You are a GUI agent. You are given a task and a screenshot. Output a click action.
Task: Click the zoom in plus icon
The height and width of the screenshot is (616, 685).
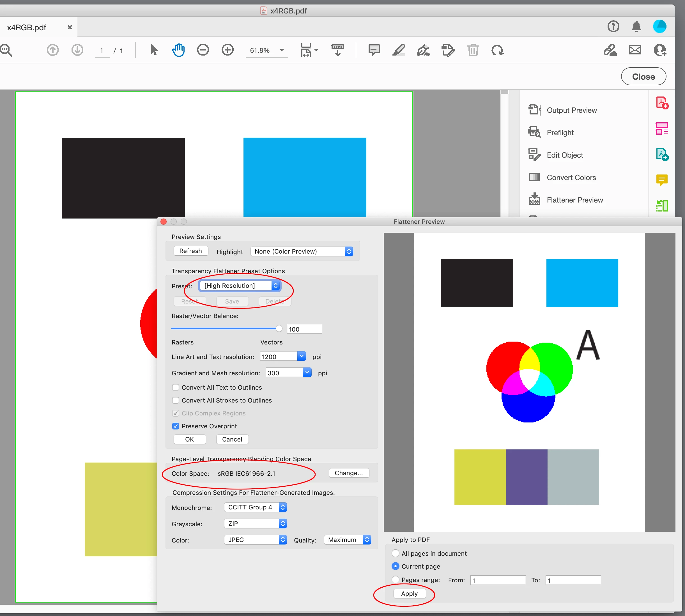click(x=227, y=50)
